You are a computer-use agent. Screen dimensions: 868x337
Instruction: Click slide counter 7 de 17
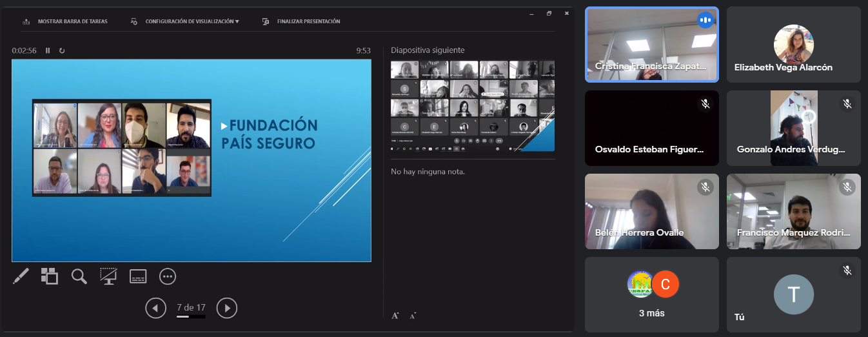[191, 308]
